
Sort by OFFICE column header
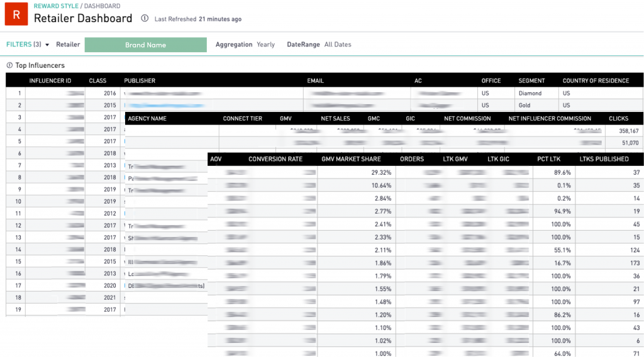click(x=491, y=81)
